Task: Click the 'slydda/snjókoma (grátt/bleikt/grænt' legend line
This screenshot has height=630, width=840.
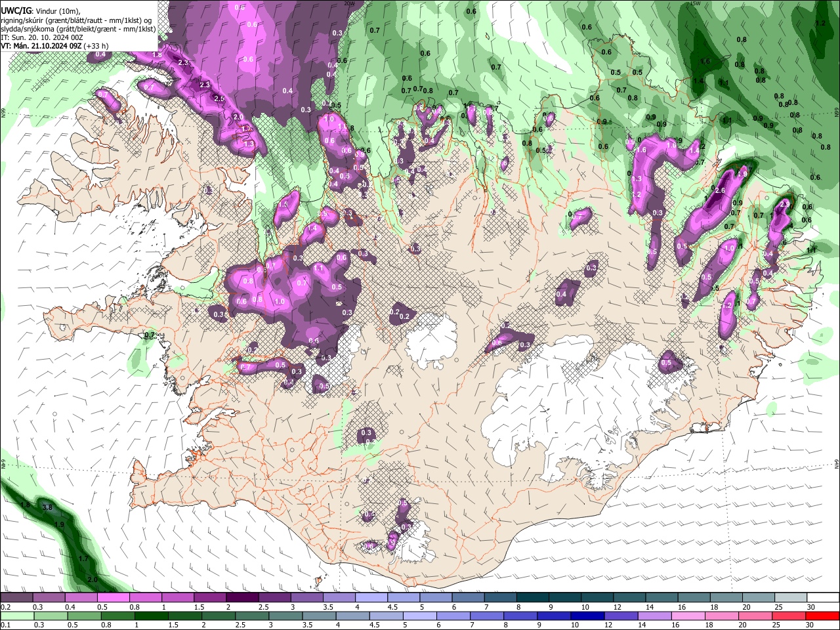Action: [x=78, y=29]
